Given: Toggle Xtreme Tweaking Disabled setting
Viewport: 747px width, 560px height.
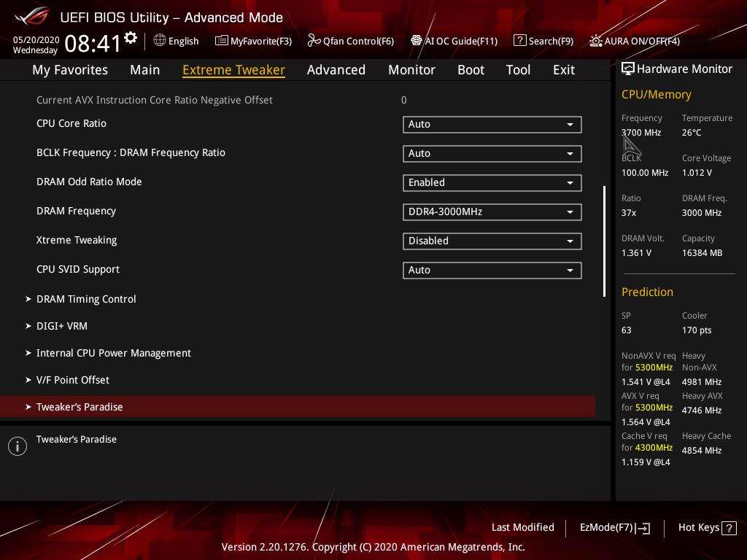Looking at the screenshot, I should [x=492, y=241].
